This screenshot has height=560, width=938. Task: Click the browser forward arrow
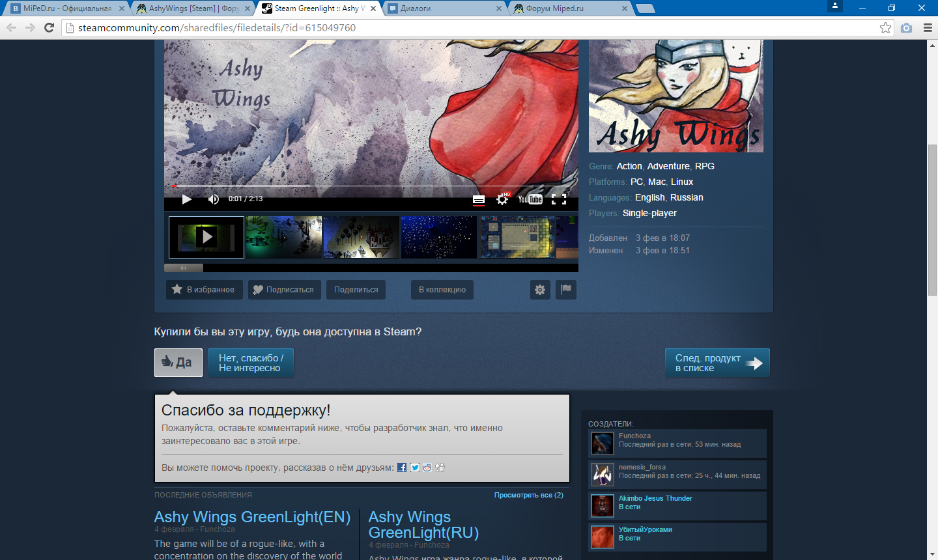pos(30,27)
